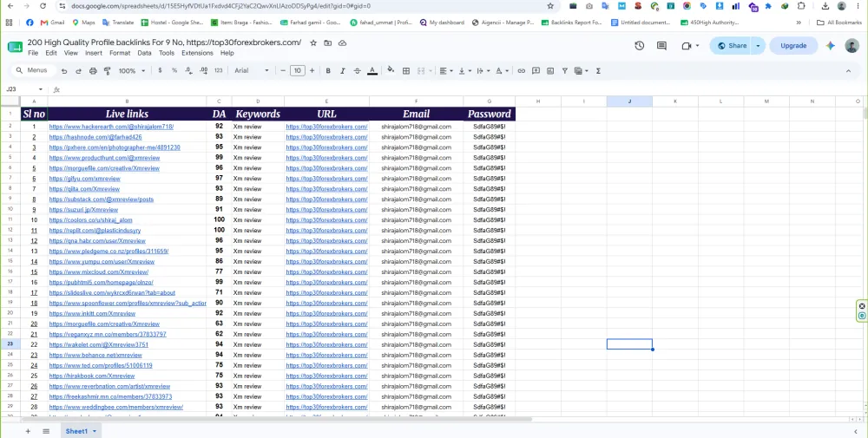
Task: Open the zoom 100% dropdown
Action: click(x=132, y=71)
